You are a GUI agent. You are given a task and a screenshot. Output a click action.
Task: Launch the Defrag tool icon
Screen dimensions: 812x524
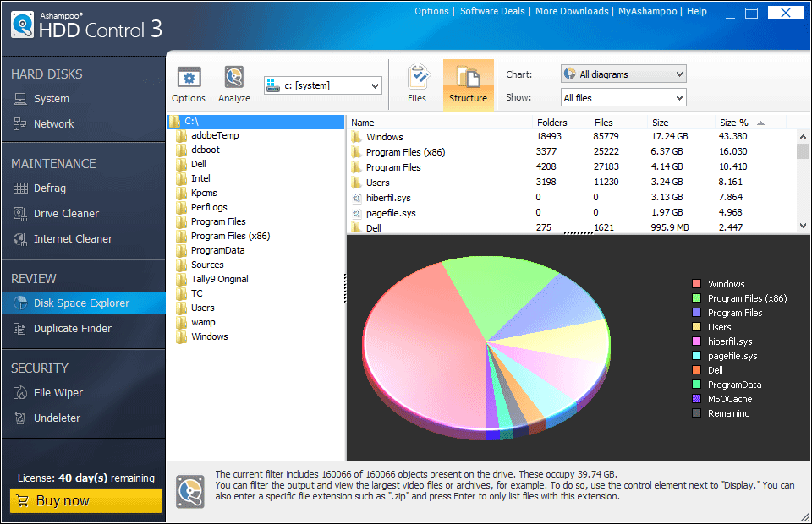(20, 188)
